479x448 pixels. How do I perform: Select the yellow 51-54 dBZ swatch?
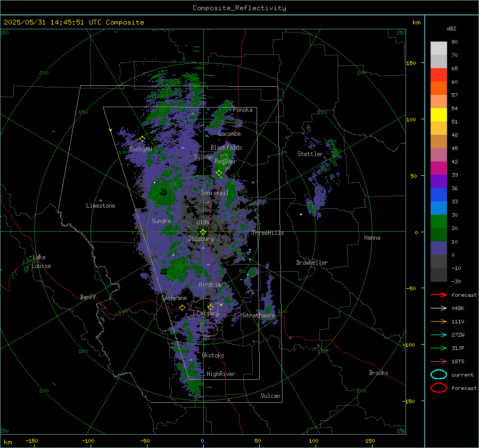[x=439, y=115]
